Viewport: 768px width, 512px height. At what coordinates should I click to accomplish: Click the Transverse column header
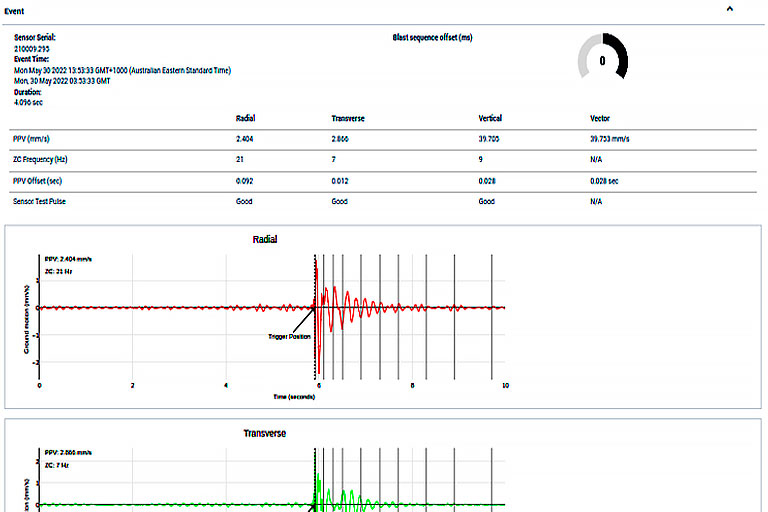pyautogui.click(x=347, y=118)
